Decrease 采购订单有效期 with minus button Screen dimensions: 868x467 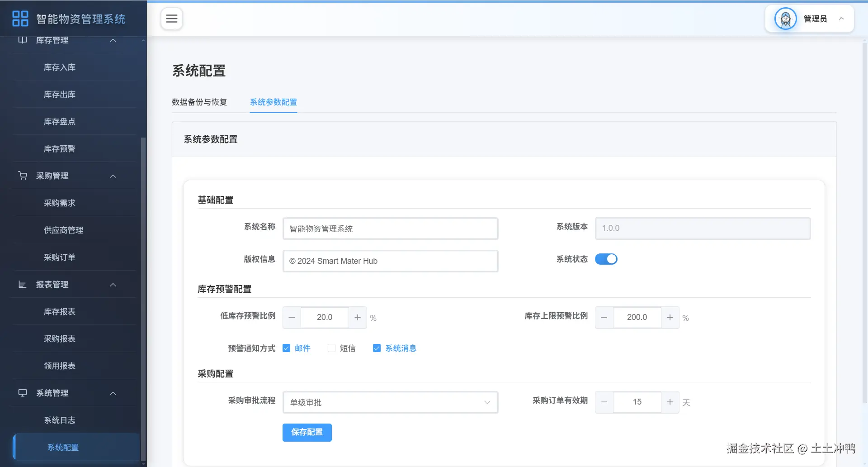604,402
